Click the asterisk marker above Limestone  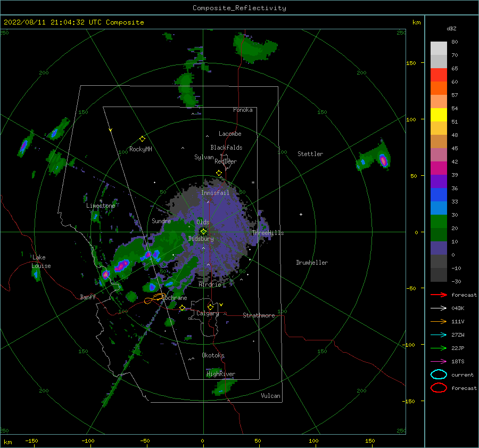(101, 201)
